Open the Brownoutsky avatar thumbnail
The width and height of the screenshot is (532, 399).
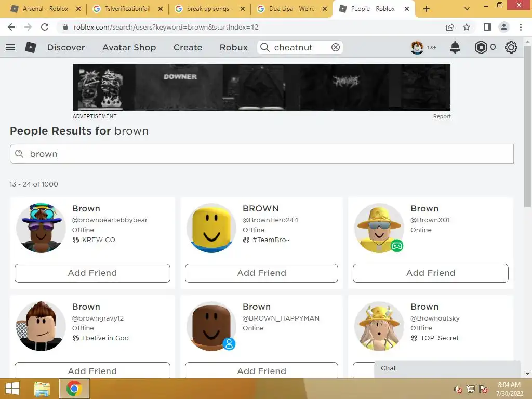click(x=379, y=326)
